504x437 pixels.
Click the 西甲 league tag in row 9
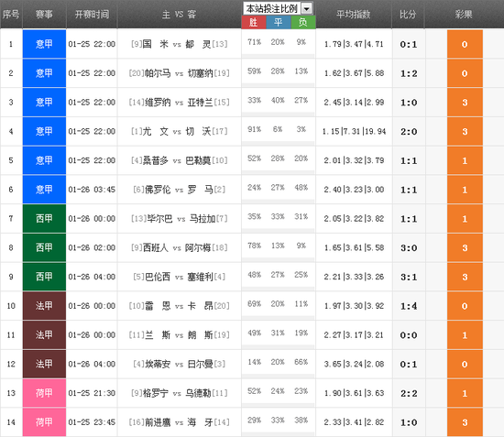pyautogui.click(x=44, y=277)
